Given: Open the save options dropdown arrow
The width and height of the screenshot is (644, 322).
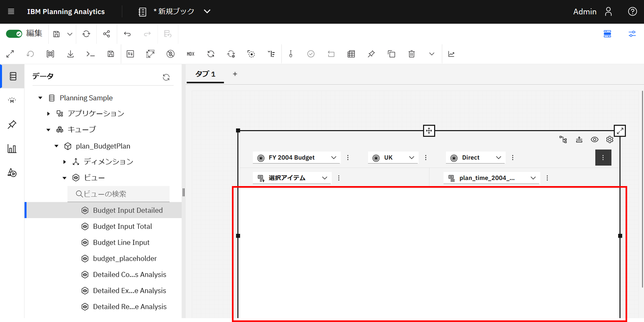Looking at the screenshot, I should click(70, 34).
